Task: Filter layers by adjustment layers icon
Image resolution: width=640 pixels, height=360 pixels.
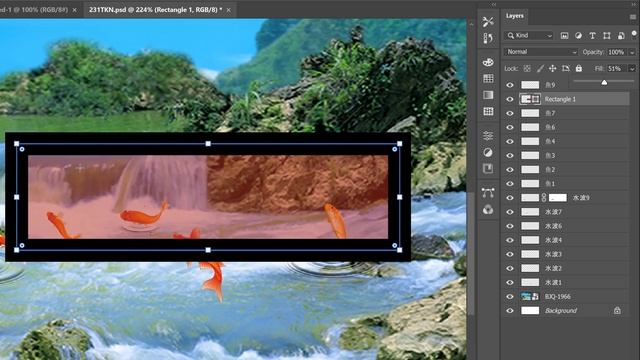Action: pyautogui.click(x=578, y=36)
